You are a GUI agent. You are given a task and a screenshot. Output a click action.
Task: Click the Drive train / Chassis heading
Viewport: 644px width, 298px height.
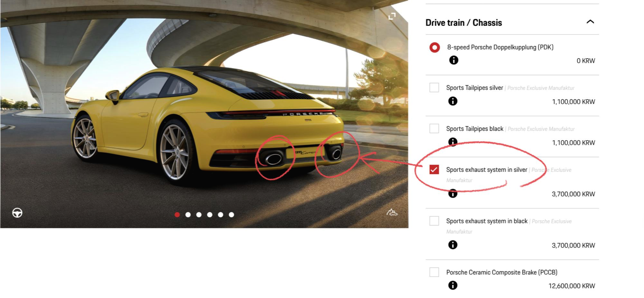point(464,23)
